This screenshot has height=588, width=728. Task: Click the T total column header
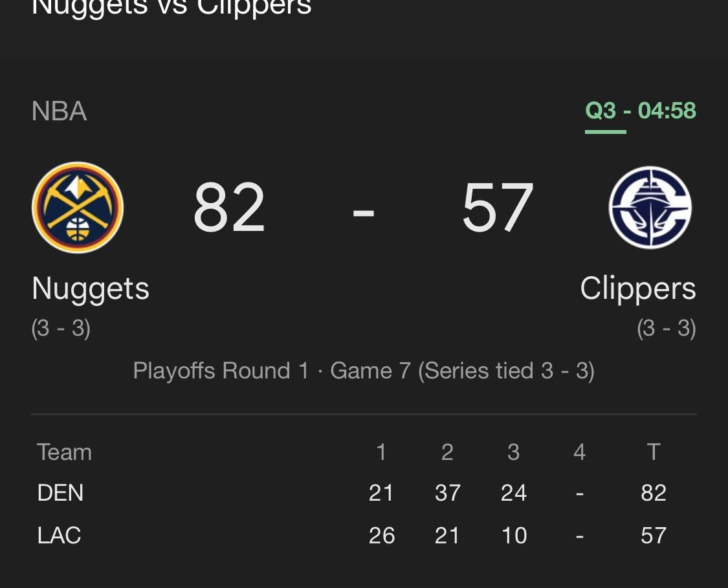point(654,452)
